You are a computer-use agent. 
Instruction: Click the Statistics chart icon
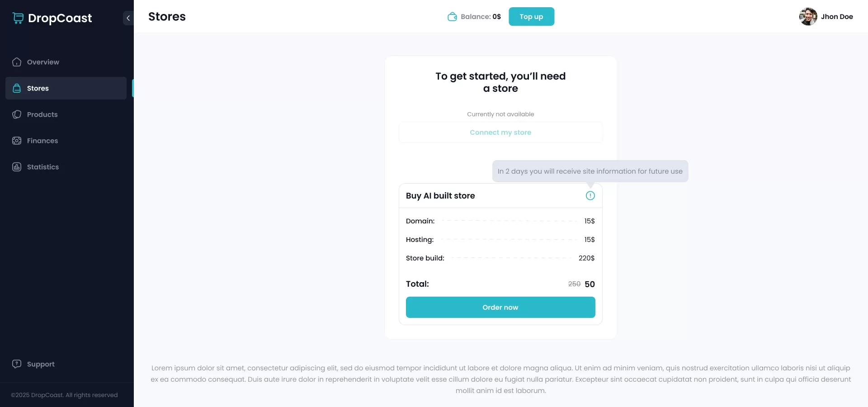click(17, 167)
